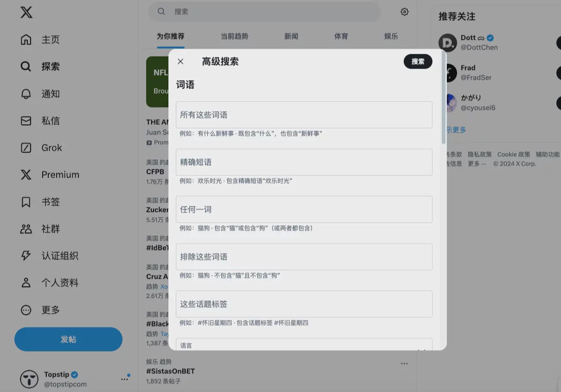Select 探索 in the sidebar
The width and height of the screenshot is (561, 392).
tap(51, 66)
